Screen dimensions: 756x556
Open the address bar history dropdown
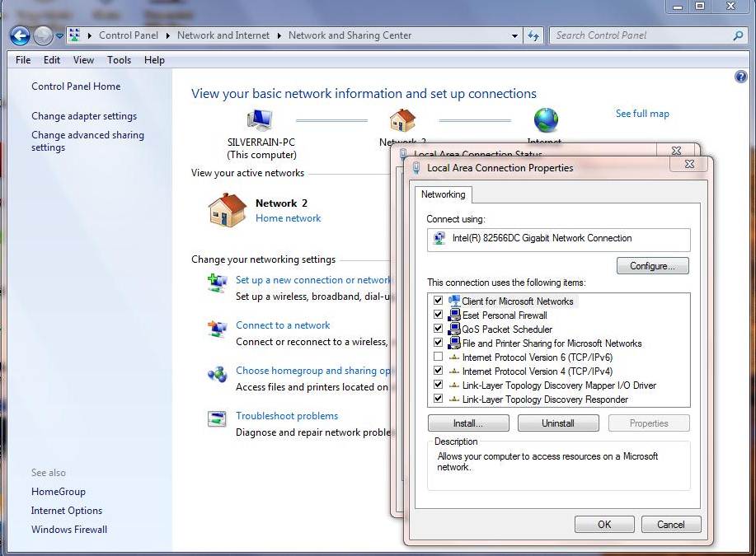pyautogui.click(x=514, y=35)
